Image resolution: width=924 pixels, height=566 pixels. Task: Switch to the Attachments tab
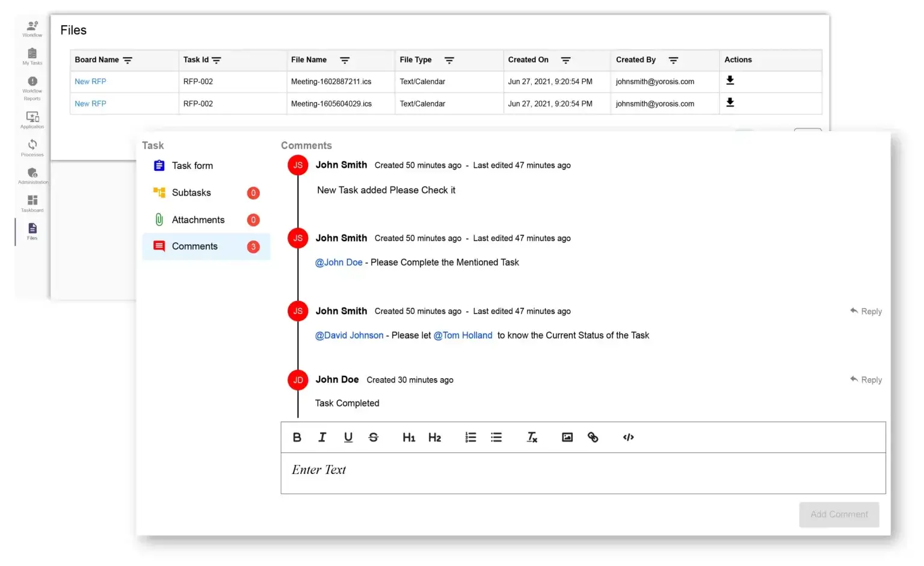[x=198, y=220]
